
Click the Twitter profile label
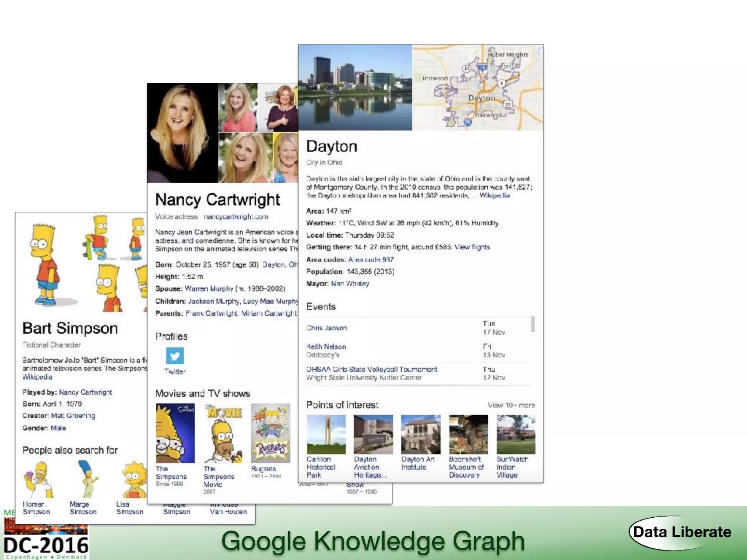coord(175,372)
